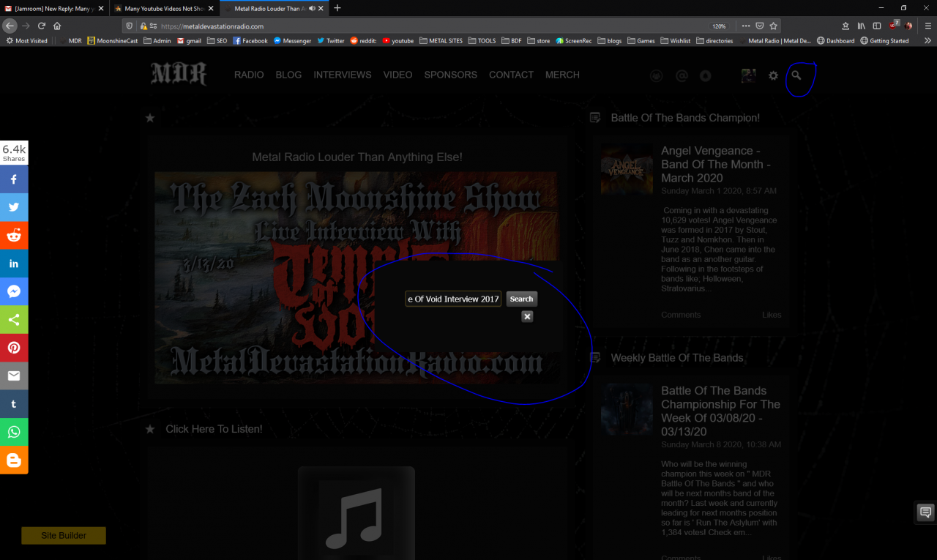This screenshot has width=937, height=560.
Task: Mute the Metal Radio tab audio
Action: [313, 8]
